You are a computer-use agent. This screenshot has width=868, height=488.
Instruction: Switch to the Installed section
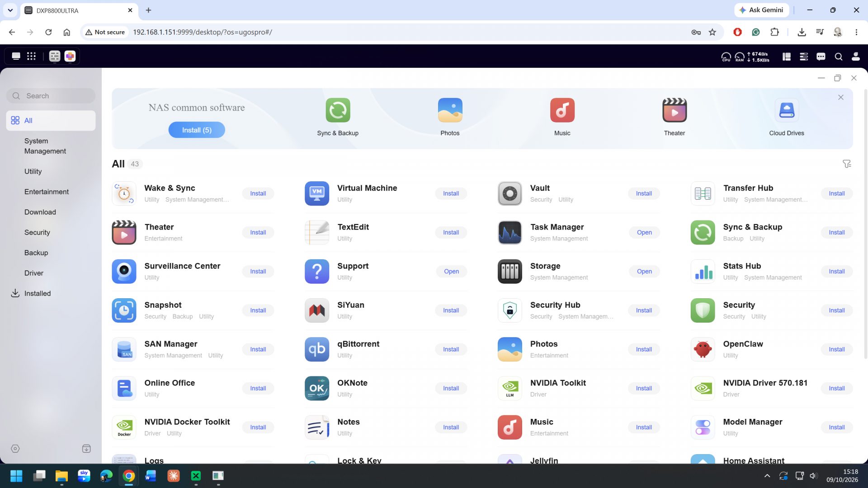pyautogui.click(x=38, y=293)
